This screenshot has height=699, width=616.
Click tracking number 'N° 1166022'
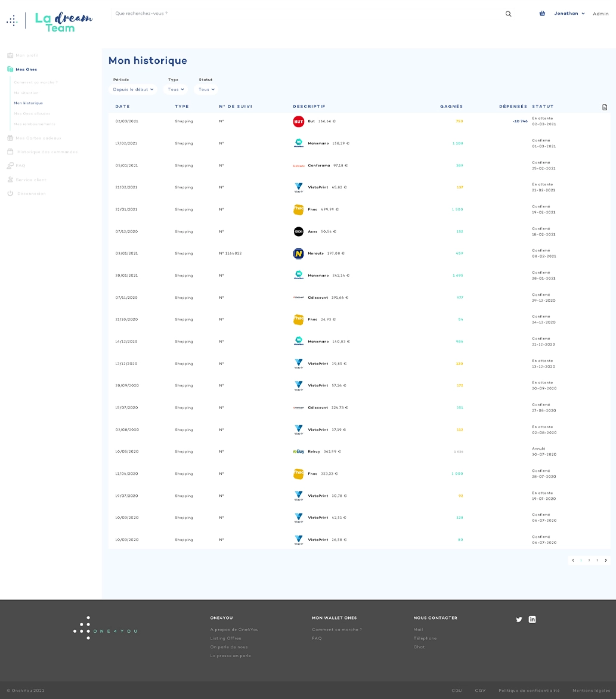click(x=230, y=253)
